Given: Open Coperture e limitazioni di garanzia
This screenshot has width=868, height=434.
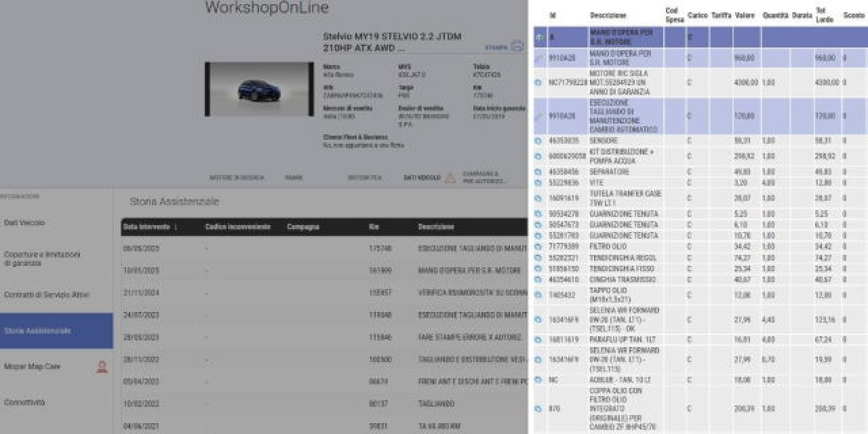Looking at the screenshot, I should pyautogui.click(x=42, y=258).
